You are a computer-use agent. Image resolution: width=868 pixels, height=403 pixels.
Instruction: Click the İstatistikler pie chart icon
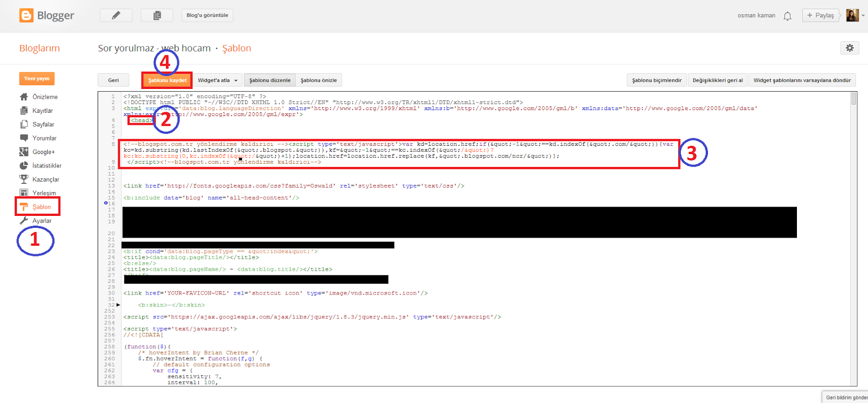pyautogui.click(x=24, y=165)
